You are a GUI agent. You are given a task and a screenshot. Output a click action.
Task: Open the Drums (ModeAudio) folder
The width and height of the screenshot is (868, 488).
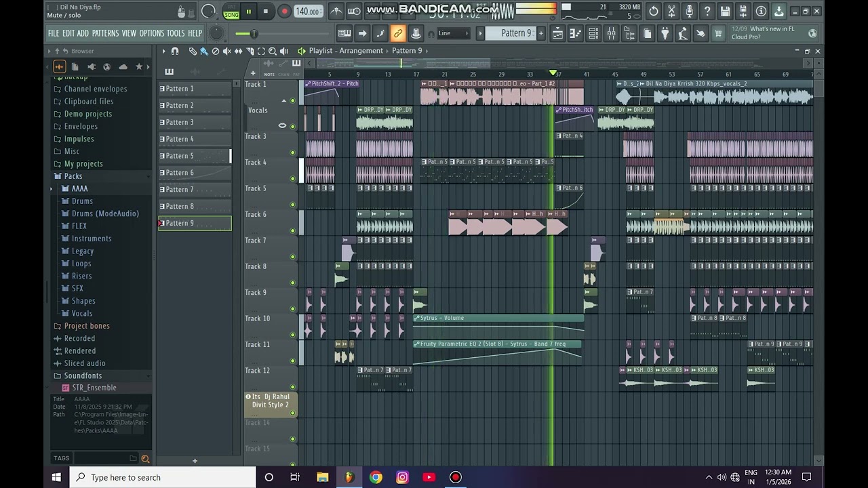(105, 213)
